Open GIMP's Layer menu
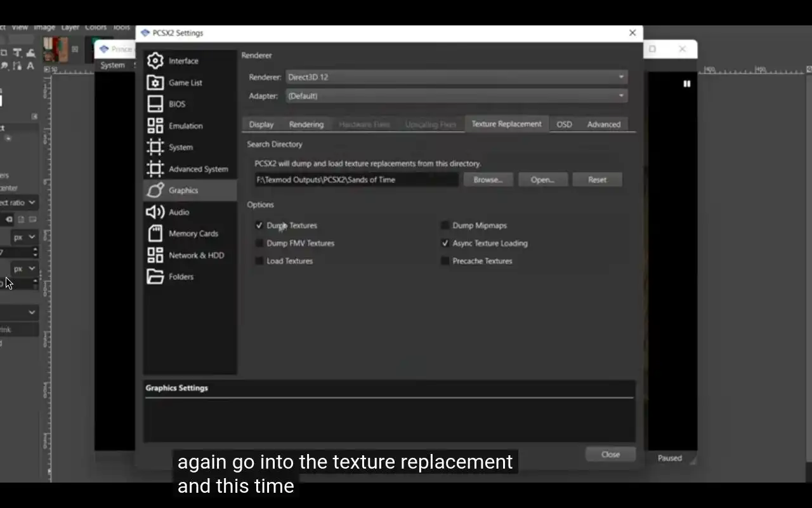812x508 pixels. (x=70, y=27)
